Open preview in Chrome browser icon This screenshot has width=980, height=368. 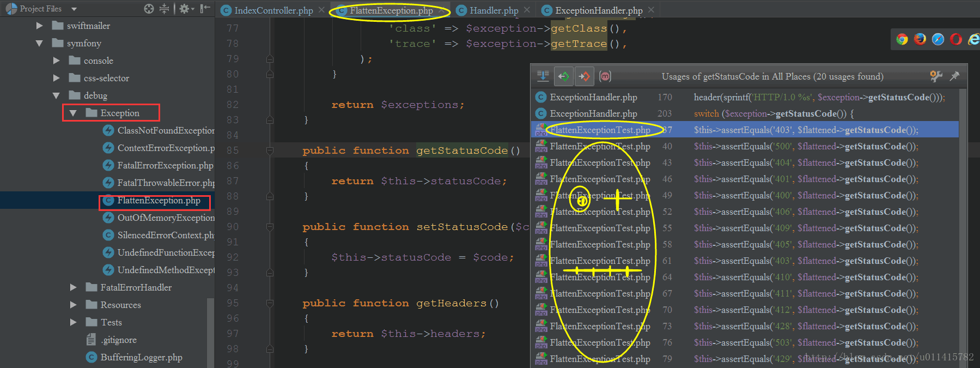[x=902, y=39]
